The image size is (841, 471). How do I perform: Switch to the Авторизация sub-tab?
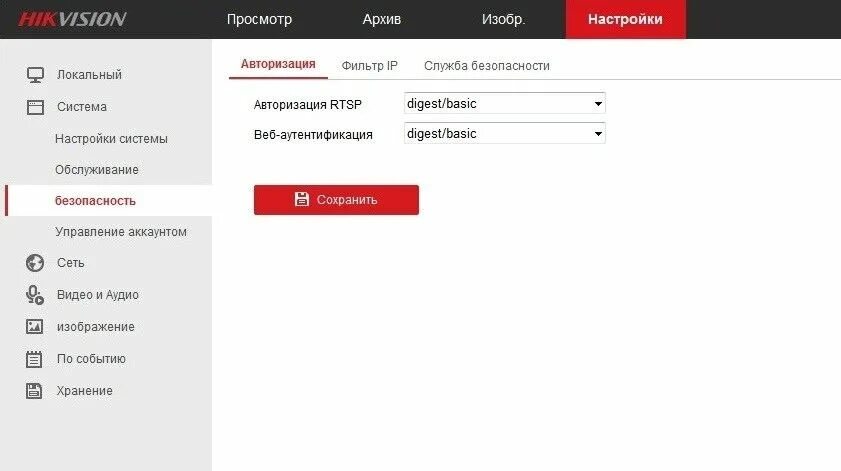pos(278,64)
